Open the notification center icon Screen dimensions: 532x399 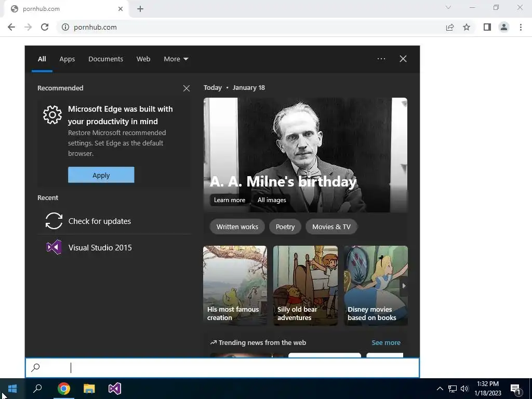pos(516,390)
